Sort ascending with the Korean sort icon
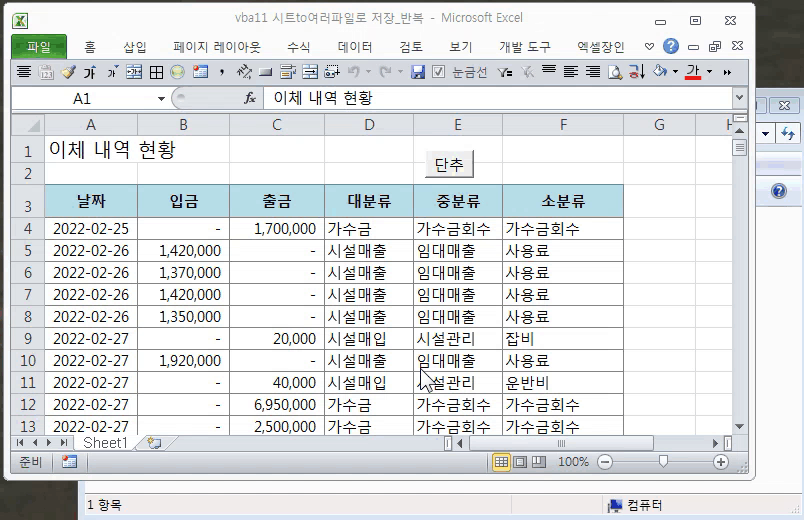Screen dimensions: 804x520 click(x=637, y=72)
